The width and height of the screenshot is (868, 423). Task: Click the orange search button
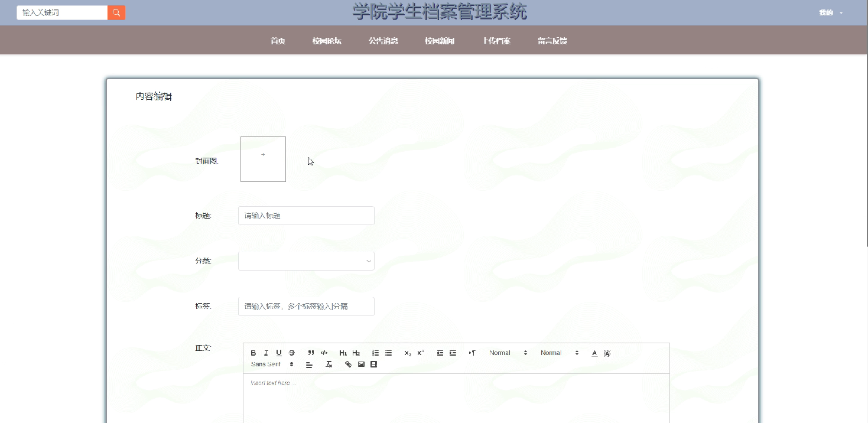pos(116,12)
